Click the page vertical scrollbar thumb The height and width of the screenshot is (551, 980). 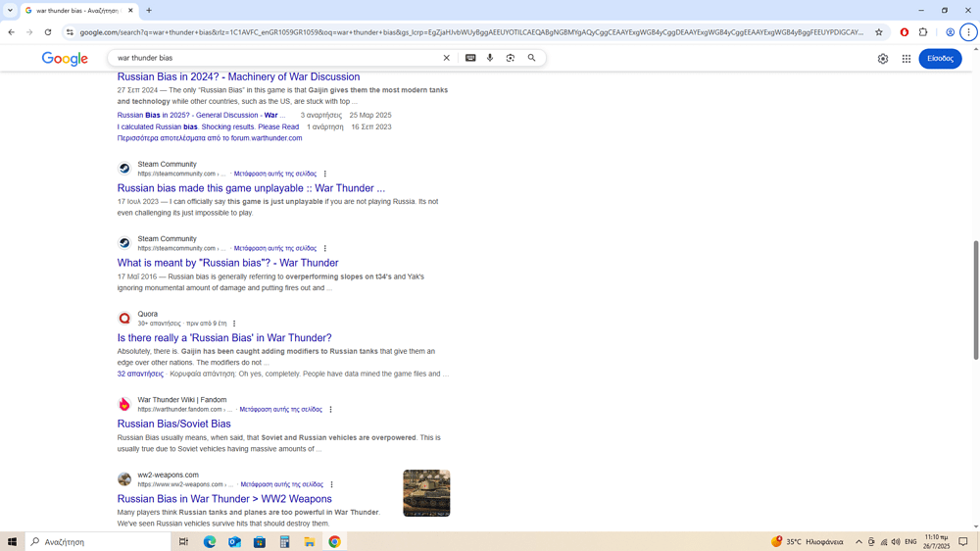(976, 300)
